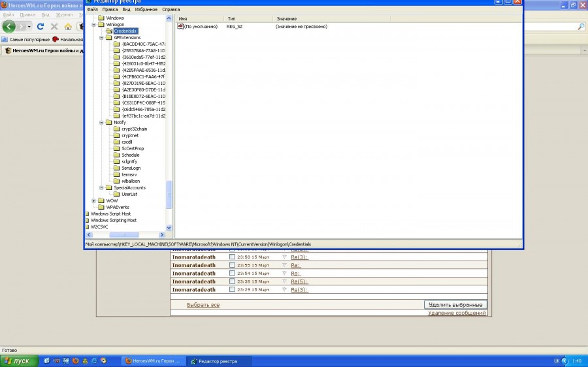Click the Firefox stop loading X icon
Screen dimensions: 588x367
pyautogui.click(x=54, y=26)
